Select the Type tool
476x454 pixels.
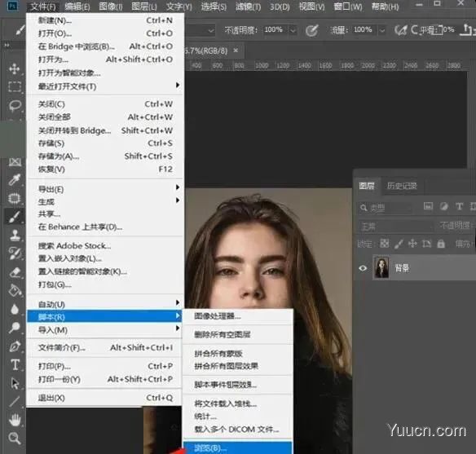[15, 365]
